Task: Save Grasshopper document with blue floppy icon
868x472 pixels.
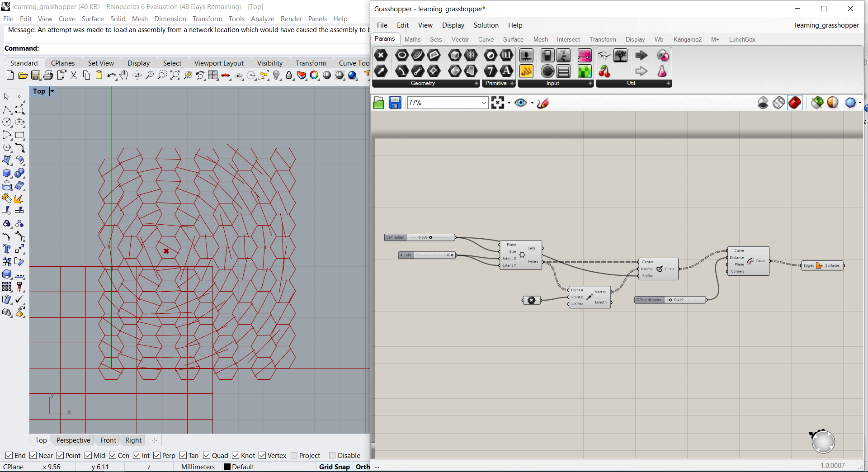Action: click(x=395, y=103)
